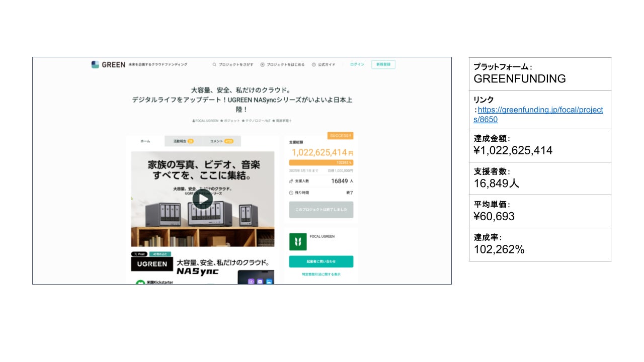Viewport: 644px width, 362px height.
Task: Click the start-project circle icon in header
Action: point(262,65)
